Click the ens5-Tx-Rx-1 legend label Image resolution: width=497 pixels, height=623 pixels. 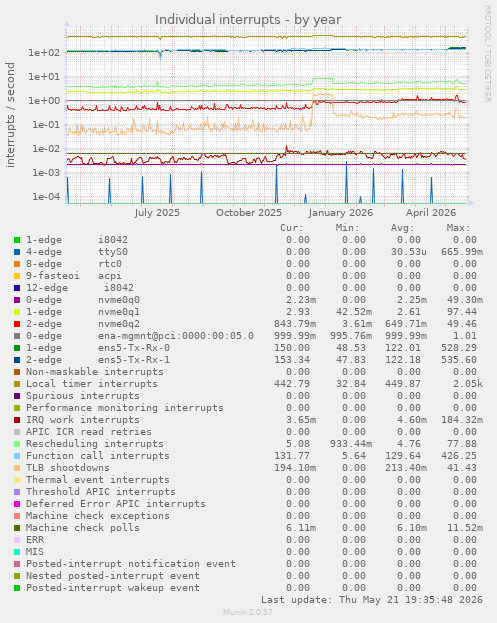[134, 360]
